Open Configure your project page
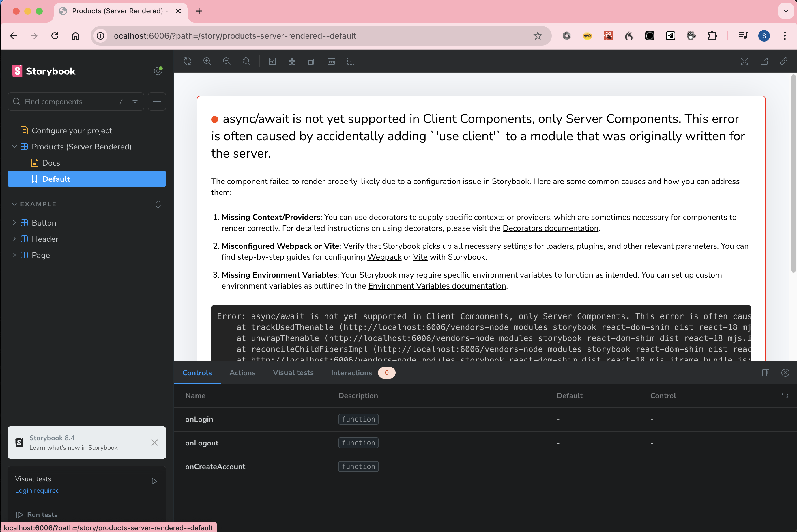Viewport: 797px width, 532px height. (72, 131)
